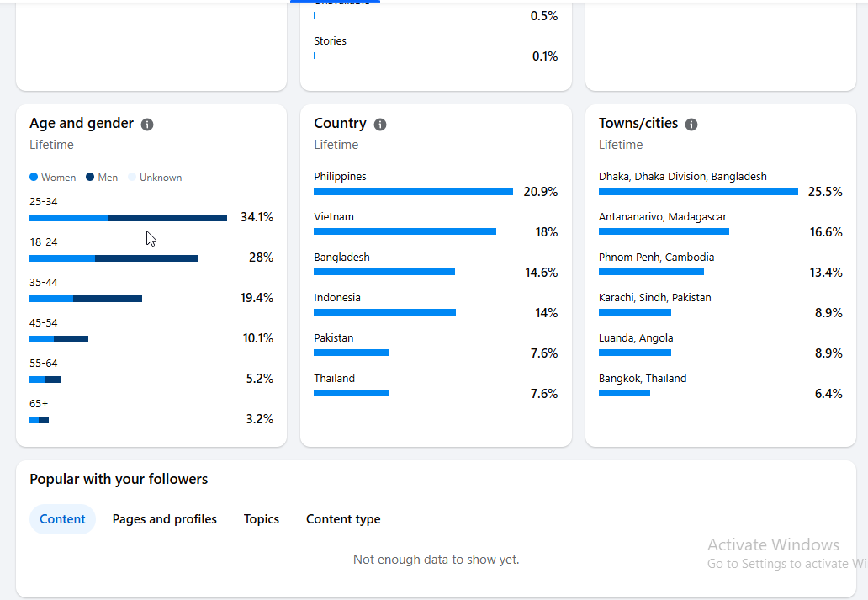Screen dimensions: 868x600
Task: Click the Philippines percentage bar
Action: (x=413, y=192)
